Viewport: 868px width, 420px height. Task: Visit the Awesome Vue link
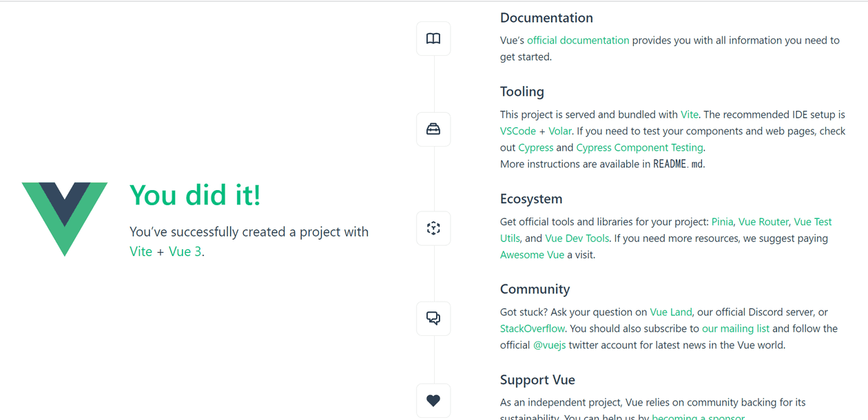(532, 255)
